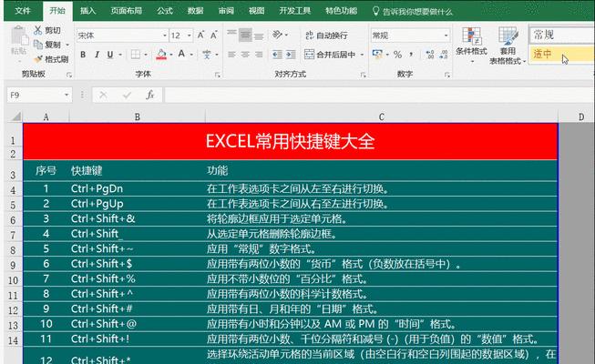The image size is (595, 364).
Task: Select bottom vertical align icon
Action: click(x=259, y=35)
